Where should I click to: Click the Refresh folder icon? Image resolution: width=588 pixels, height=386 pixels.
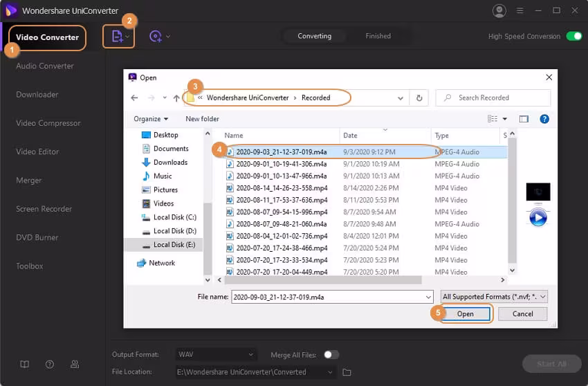tap(419, 98)
